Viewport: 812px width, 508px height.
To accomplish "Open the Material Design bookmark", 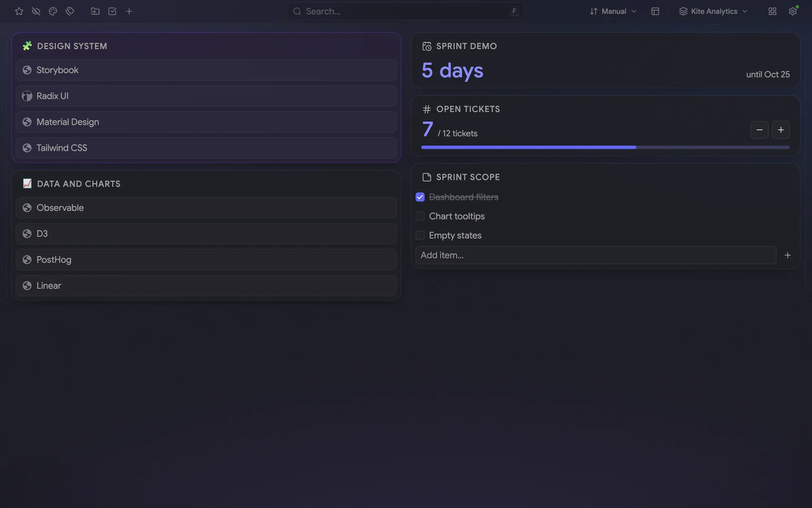I will click(206, 122).
